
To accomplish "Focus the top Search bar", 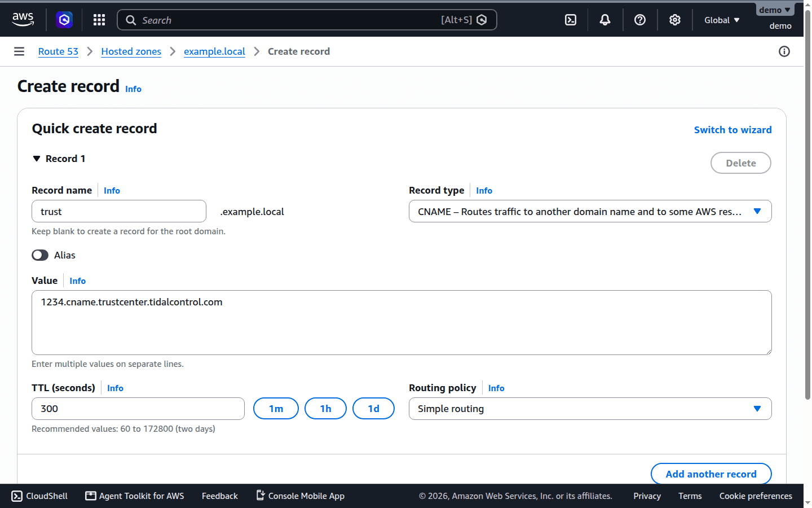I will [307, 20].
